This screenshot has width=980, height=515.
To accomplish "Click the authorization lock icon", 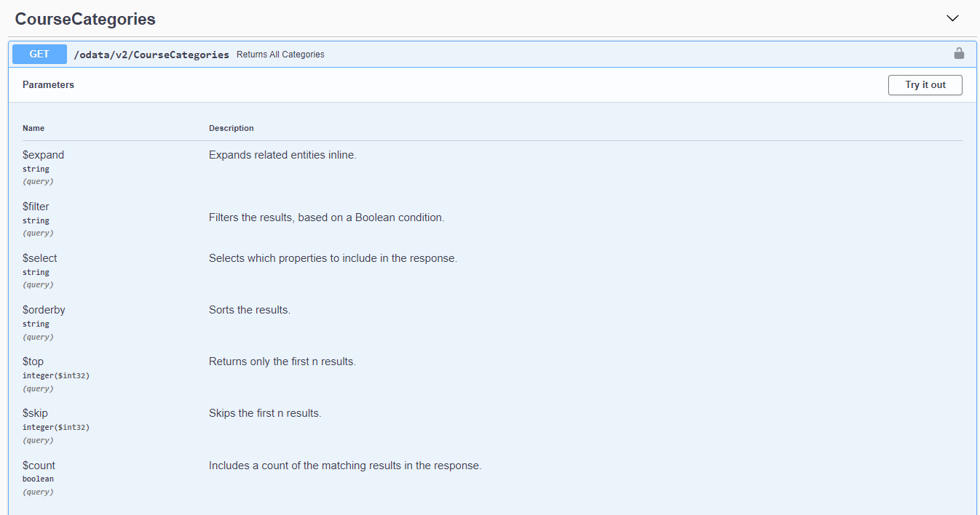I will coord(959,54).
